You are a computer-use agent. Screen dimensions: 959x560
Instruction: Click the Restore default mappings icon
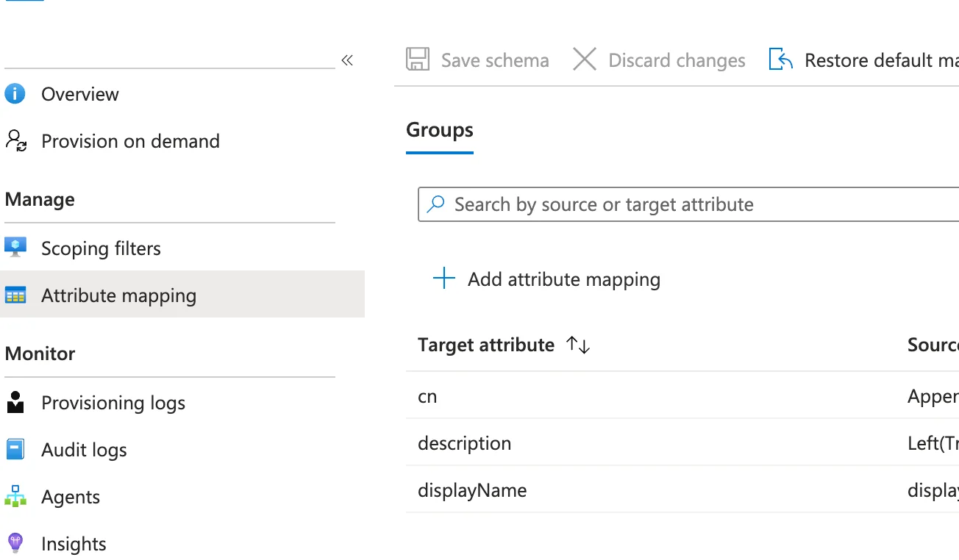pyautogui.click(x=780, y=60)
